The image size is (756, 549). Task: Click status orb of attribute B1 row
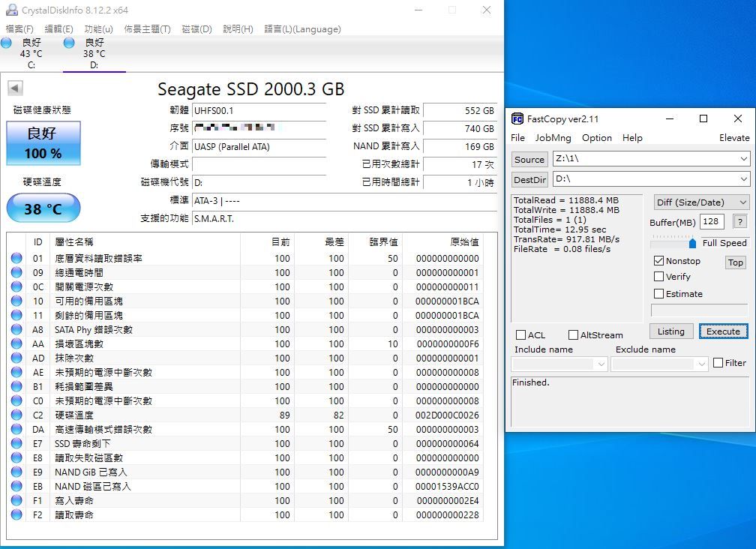pyautogui.click(x=16, y=386)
